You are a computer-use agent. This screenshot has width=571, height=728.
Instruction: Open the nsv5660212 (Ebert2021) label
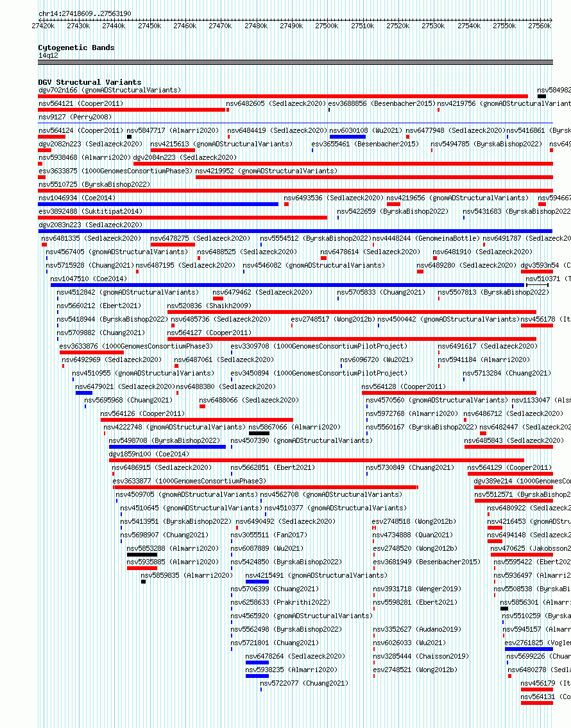[x=99, y=306]
